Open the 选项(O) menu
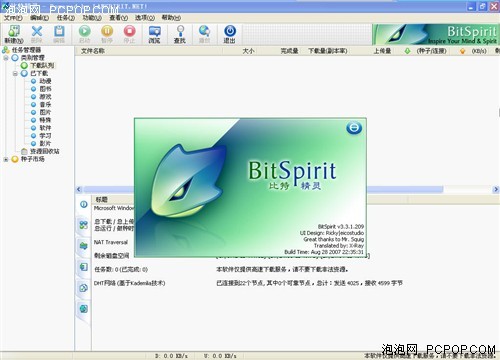The width and height of the screenshot is (500, 360). pos(145,18)
